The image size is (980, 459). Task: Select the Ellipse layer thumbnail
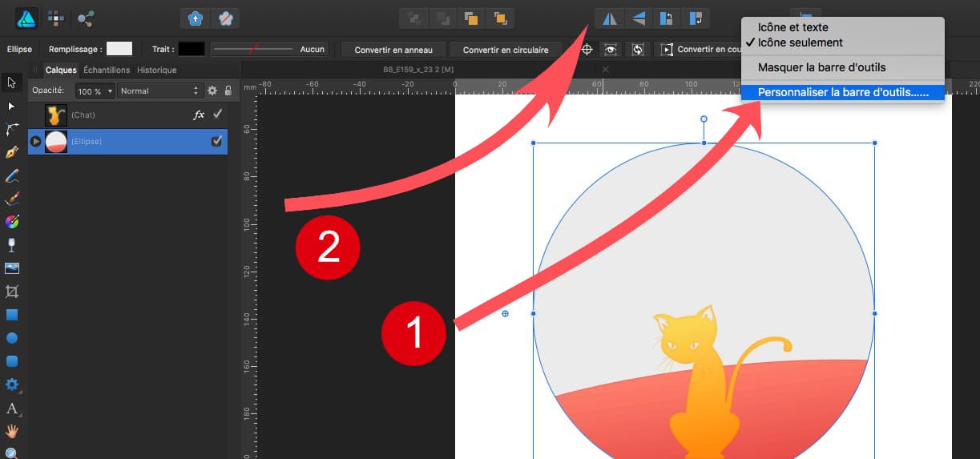[55, 142]
